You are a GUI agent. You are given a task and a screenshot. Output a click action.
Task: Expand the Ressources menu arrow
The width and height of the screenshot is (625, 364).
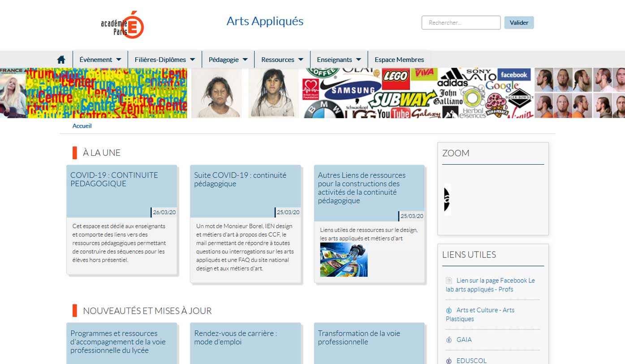301,60
